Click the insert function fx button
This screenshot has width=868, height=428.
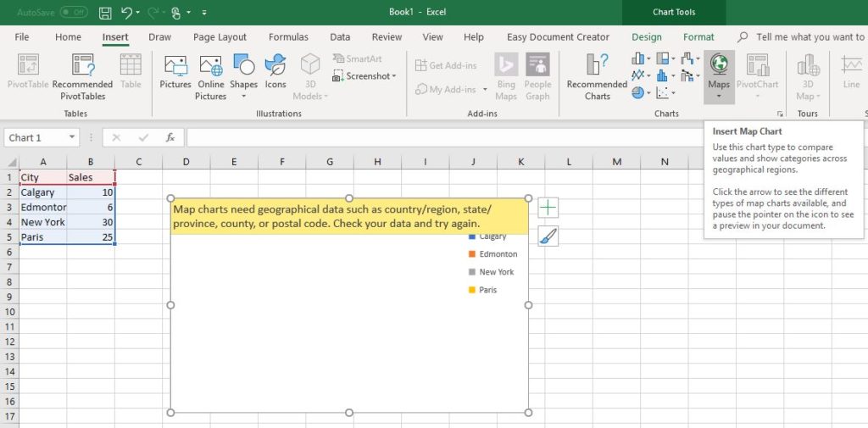(170, 137)
